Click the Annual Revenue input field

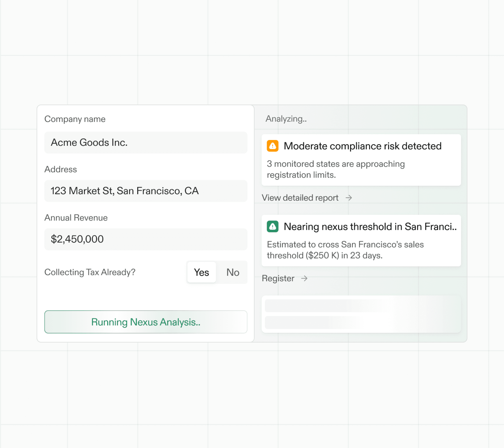pos(146,239)
